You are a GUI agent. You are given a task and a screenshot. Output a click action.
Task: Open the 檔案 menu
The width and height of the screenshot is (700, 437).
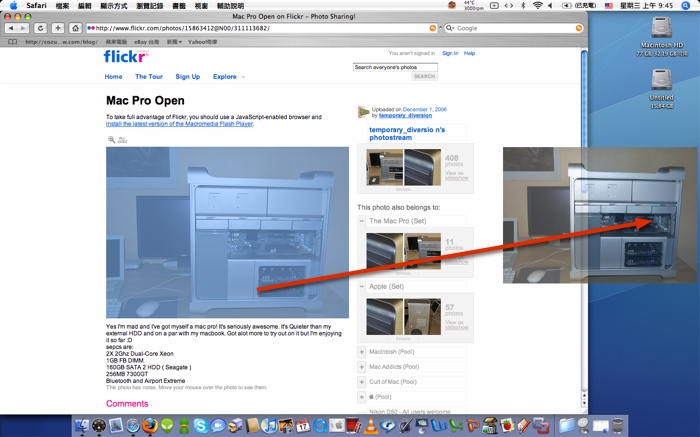62,6
